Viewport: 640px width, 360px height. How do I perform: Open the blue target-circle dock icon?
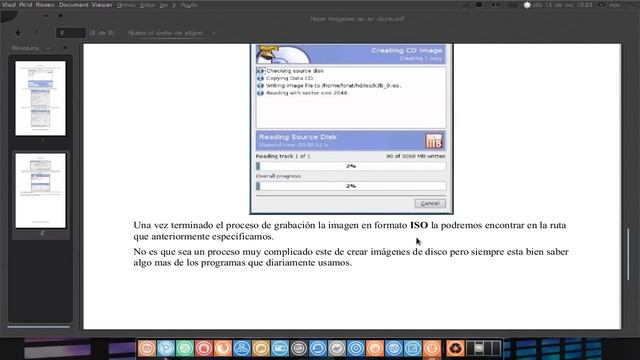click(356, 349)
